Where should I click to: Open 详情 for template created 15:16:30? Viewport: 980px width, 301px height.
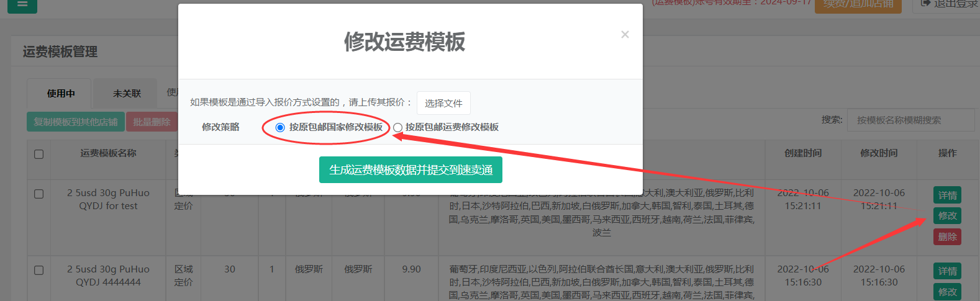coord(947,271)
